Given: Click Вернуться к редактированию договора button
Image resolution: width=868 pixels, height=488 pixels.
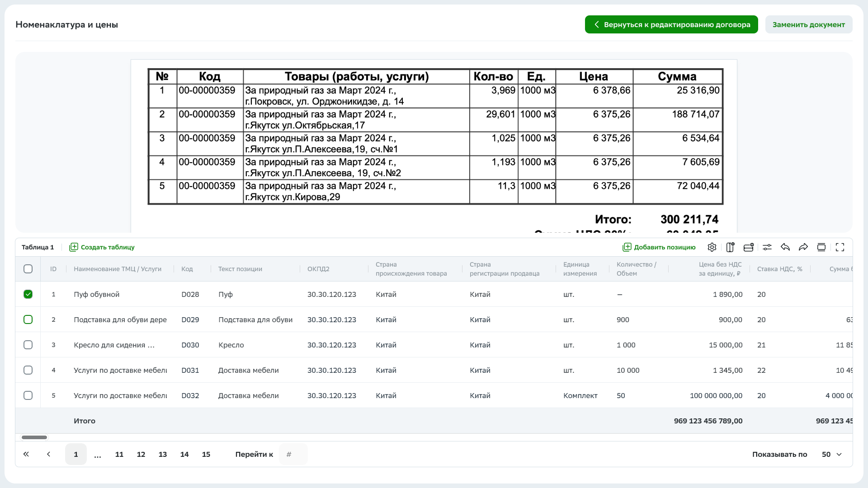Looking at the screenshot, I should click(x=671, y=24).
